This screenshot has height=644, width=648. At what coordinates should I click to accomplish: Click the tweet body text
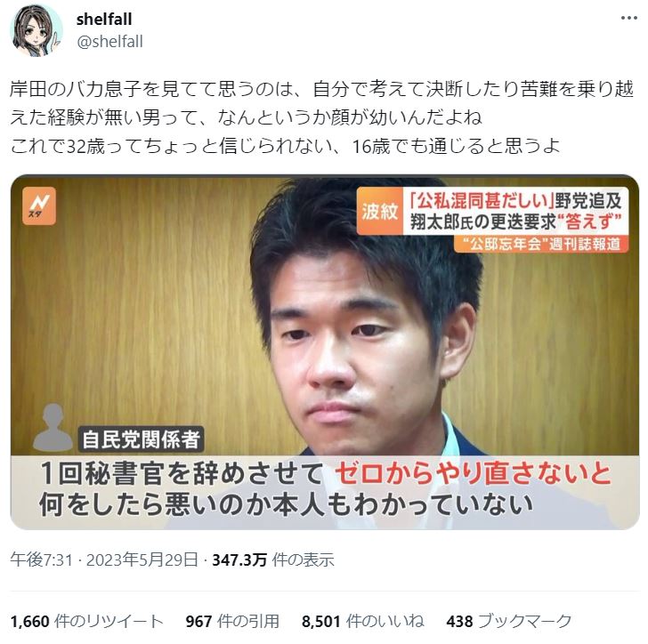(321, 117)
